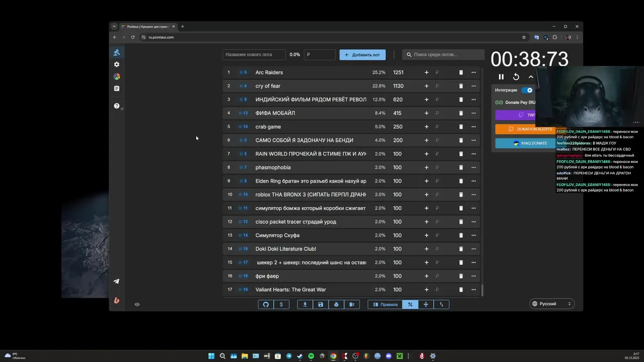This screenshot has width=644, height=362.
Task: Open the Telegram paper plane sidebar icon
Action: coord(117,282)
